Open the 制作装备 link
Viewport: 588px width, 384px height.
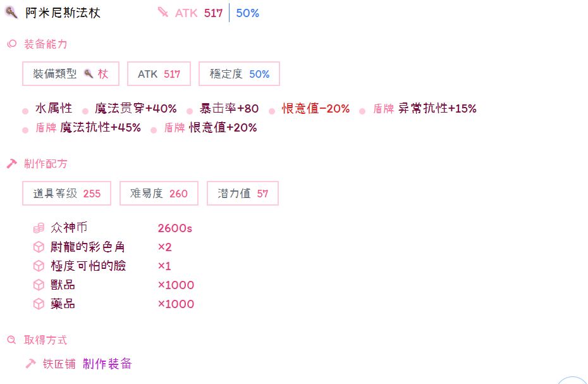tap(107, 364)
